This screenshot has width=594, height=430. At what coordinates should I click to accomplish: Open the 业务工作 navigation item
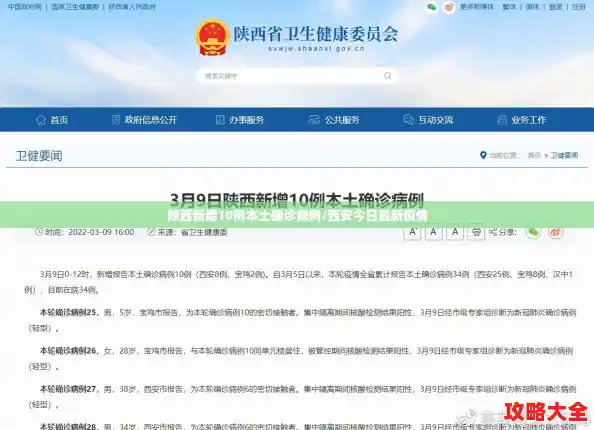click(522, 120)
